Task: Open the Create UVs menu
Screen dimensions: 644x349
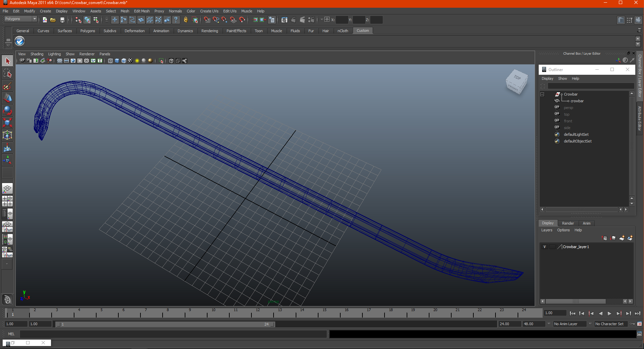Action: coord(209,11)
